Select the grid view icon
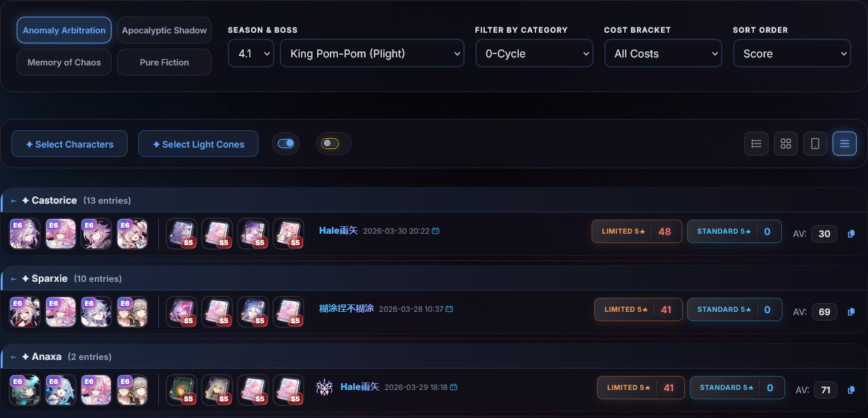Viewport: 868px width, 418px height. (x=786, y=144)
